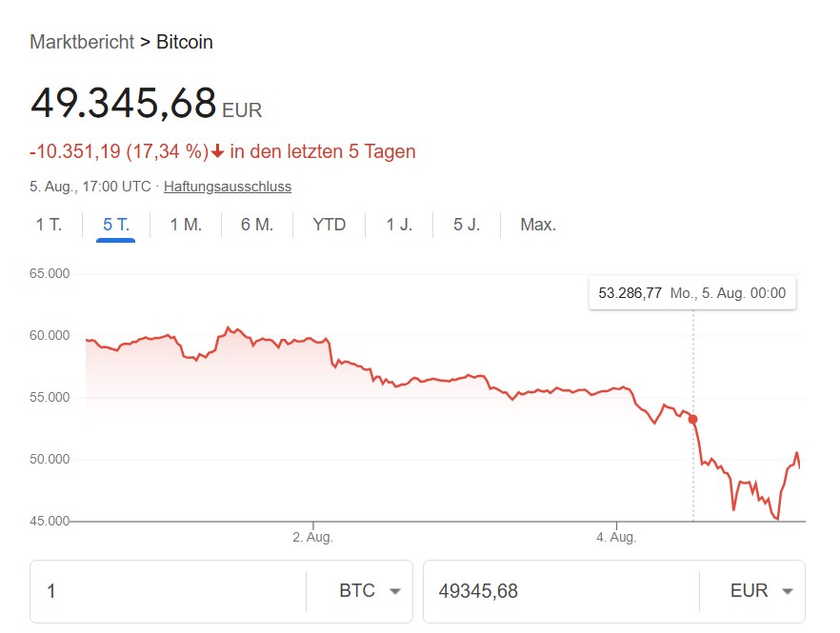Image resolution: width=840 pixels, height=633 pixels.
Task: Show the 1 J. chart range
Action: tap(399, 226)
